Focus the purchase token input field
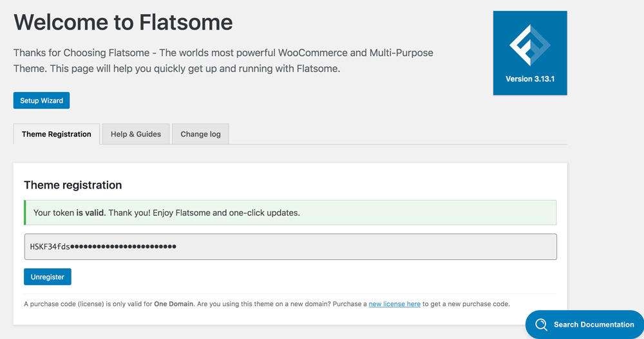Viewport: 644px width, 339px height. (290, 246)
